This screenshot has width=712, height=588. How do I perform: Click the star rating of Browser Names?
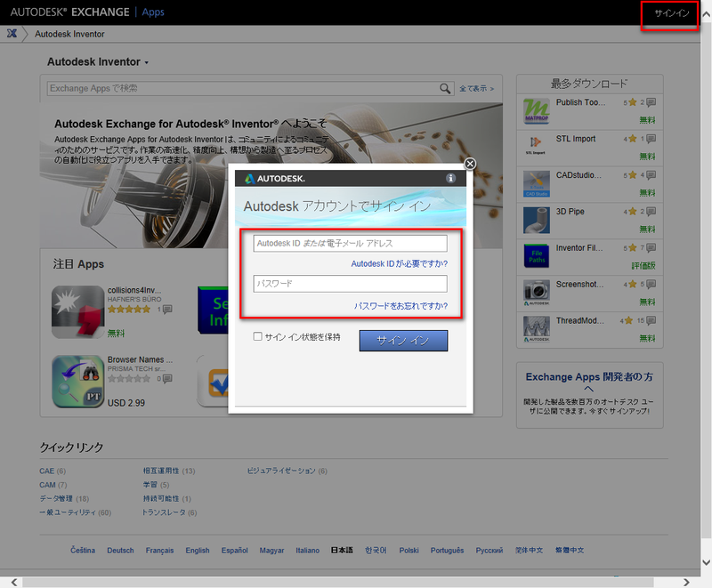pyautogui.click(x=129, y=379)
